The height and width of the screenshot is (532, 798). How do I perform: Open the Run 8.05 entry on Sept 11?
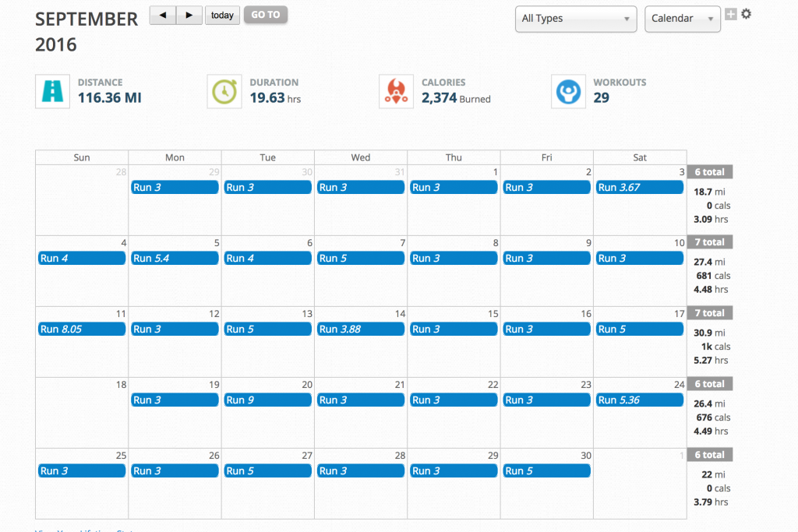(81, 329)
